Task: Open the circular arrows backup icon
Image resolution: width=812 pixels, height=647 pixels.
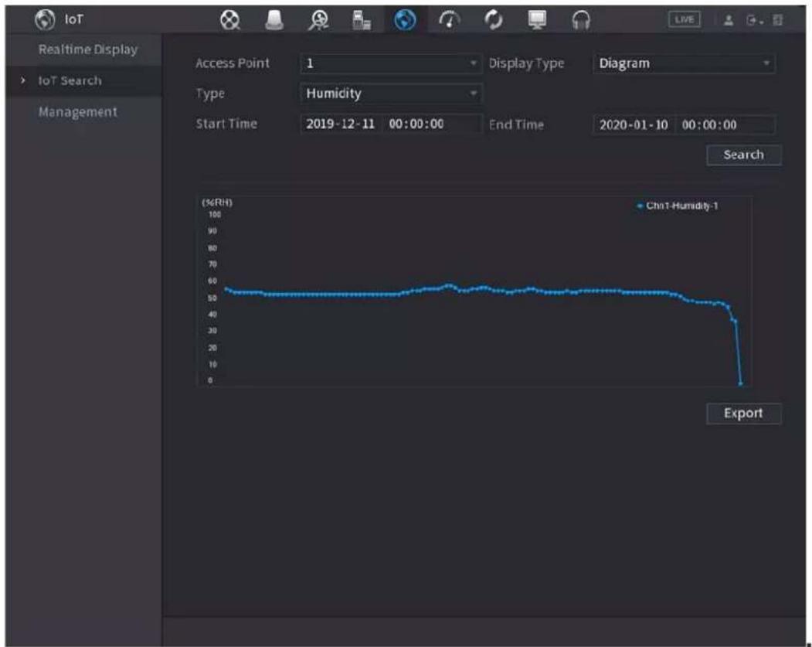Action: point(494,20)
